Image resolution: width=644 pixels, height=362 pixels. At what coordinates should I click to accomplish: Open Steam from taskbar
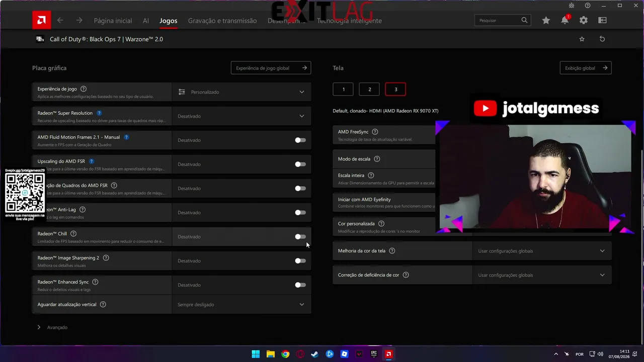click(314, 354)
